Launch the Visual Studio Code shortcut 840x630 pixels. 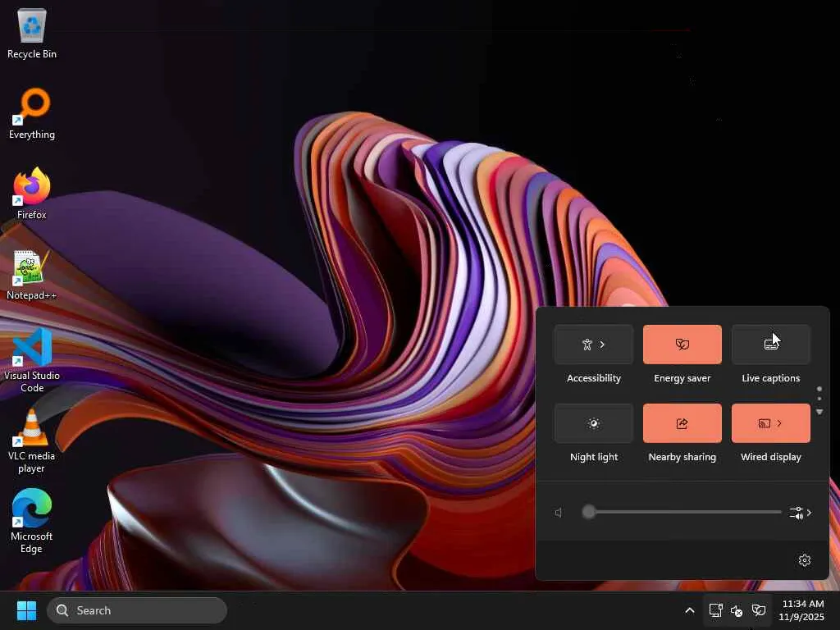tap(32, 361)
